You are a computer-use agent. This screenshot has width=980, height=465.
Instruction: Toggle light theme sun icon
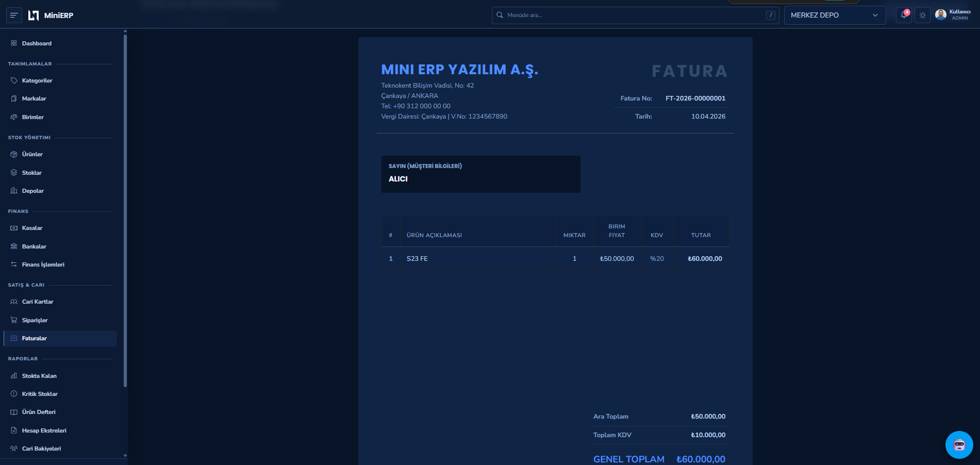pos(923,15)
